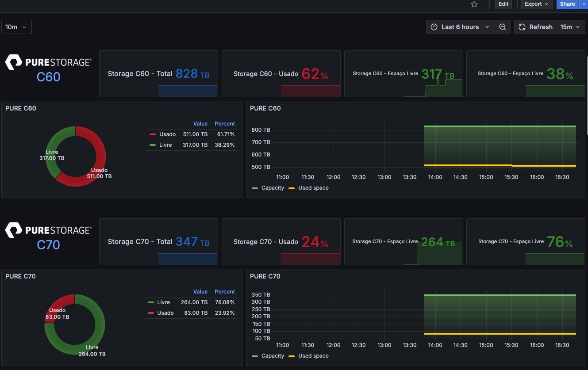Open Capacity color swatch in PURE C60 graph legend
588x370 pixels.
click(x=255, y=188)
